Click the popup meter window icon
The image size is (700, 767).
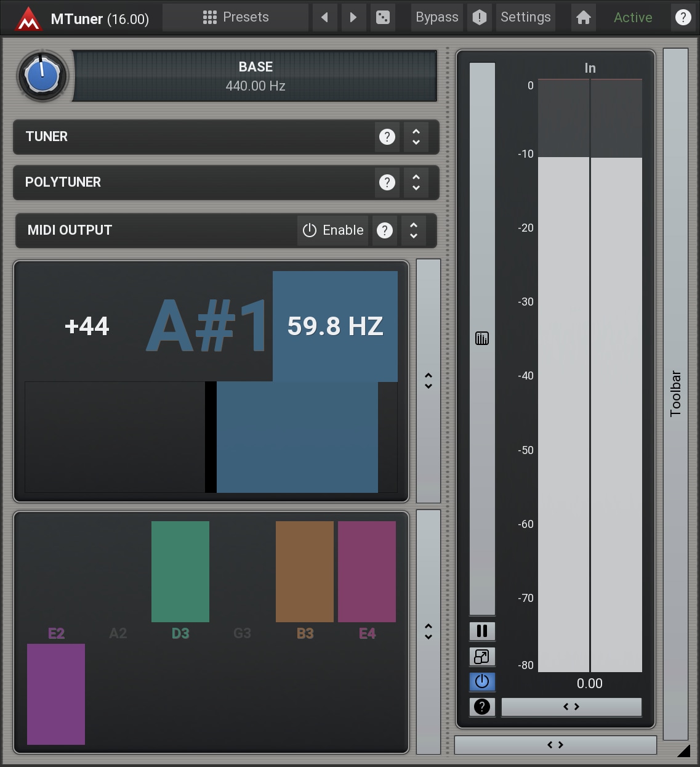click(x=482, y=657)
